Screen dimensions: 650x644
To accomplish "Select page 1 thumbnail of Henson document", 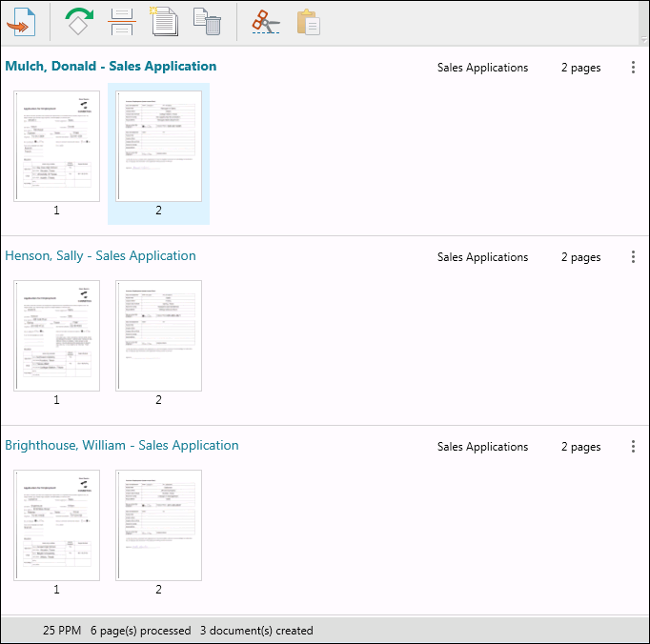I will coord(56,335).
